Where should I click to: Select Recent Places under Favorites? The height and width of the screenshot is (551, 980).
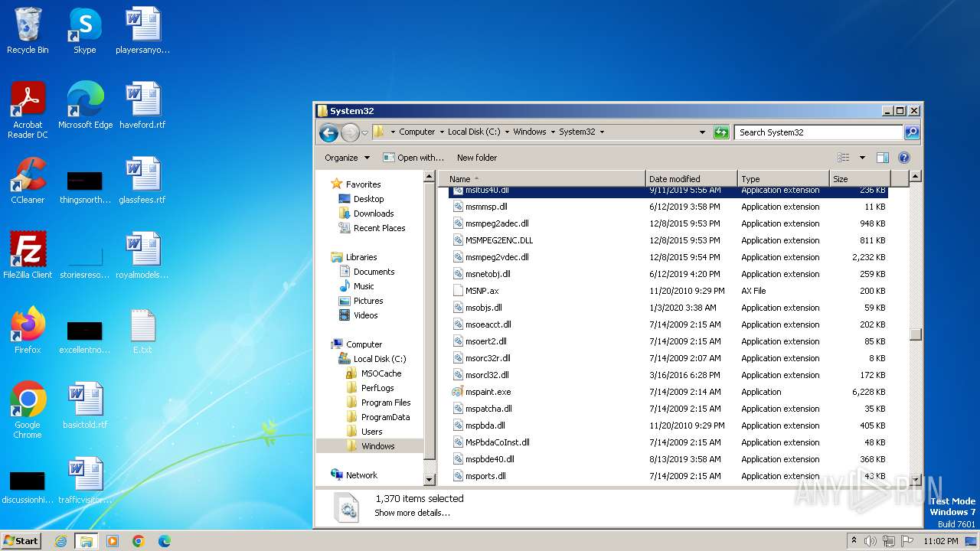point(372,228)
